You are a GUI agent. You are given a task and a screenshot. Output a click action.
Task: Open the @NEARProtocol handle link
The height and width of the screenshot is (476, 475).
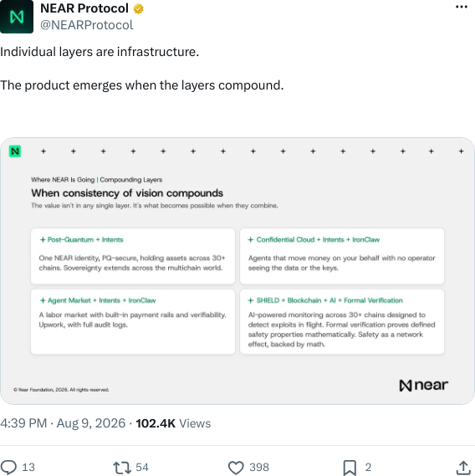coord(86,25)
